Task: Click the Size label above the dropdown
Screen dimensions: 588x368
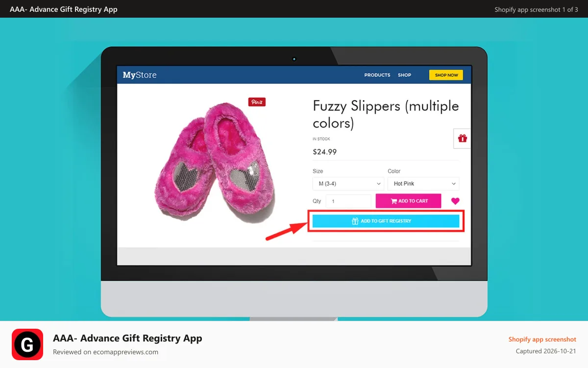Action: coord(318,171)
